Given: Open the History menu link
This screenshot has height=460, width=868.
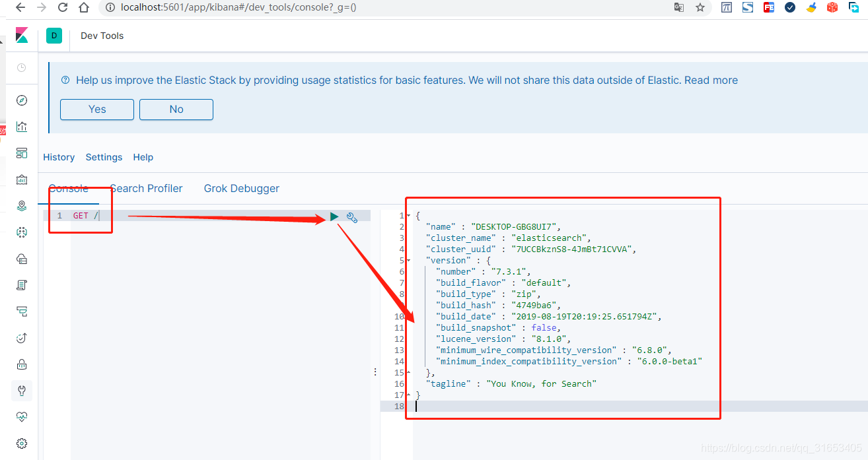Looking at the screenshot, I should (59, 157).
